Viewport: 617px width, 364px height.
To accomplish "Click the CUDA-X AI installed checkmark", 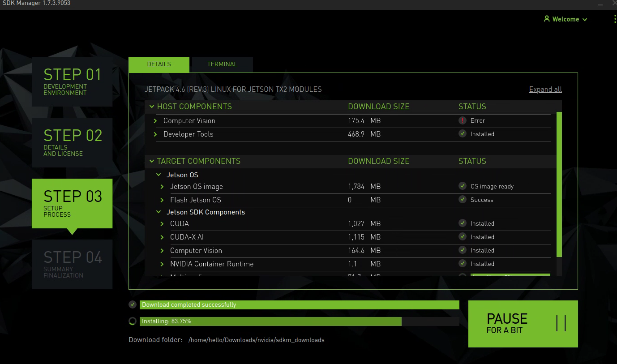I will click(x=463, y=237).
